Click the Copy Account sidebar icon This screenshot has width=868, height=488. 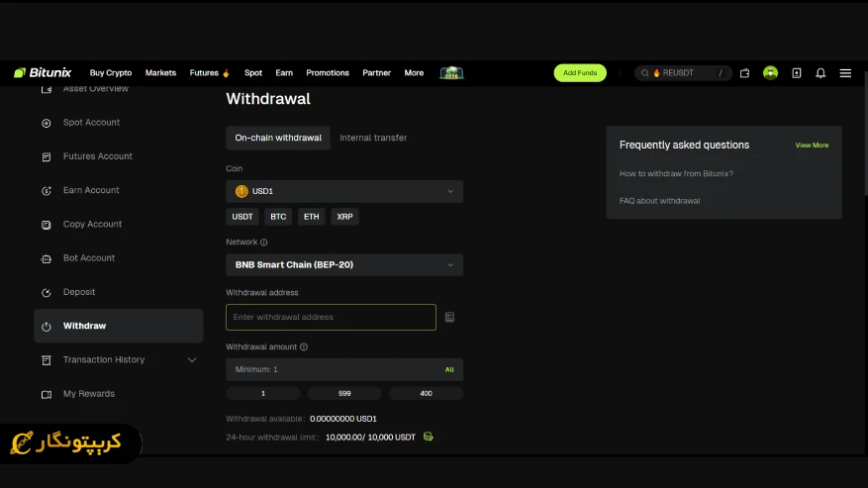pos(47,225)
